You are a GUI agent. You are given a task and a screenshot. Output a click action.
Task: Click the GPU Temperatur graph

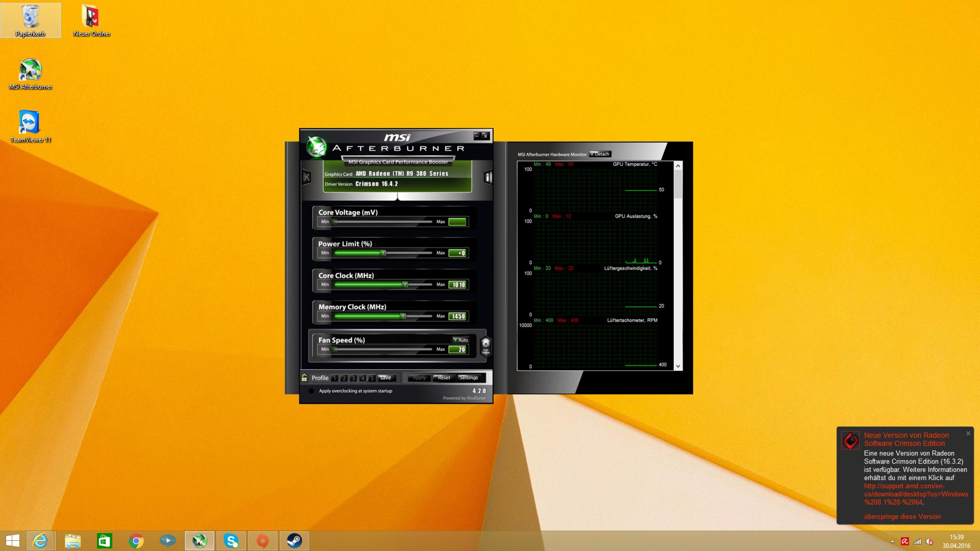pos(595,190)
